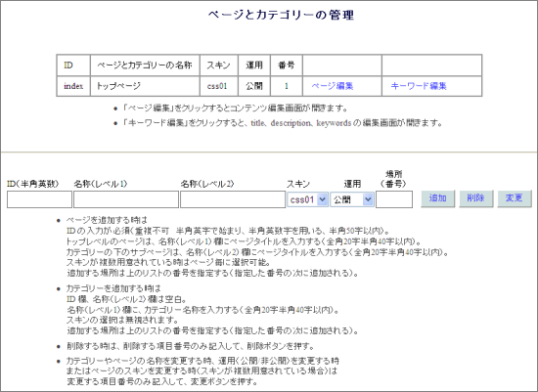Click the ページとカテゴリーの管理 page title
Screen dimensions: 538x392
coord(281,15)
